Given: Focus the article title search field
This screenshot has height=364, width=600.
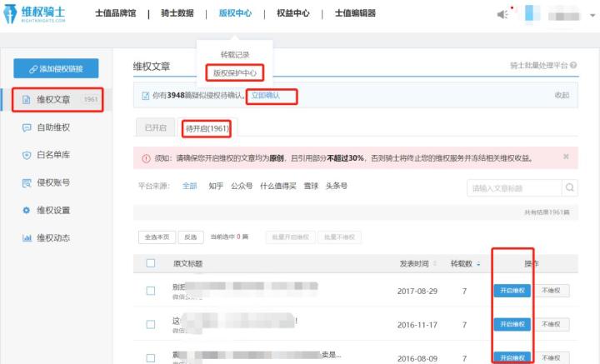Looking at the screenshot, I should coord(514,187).
